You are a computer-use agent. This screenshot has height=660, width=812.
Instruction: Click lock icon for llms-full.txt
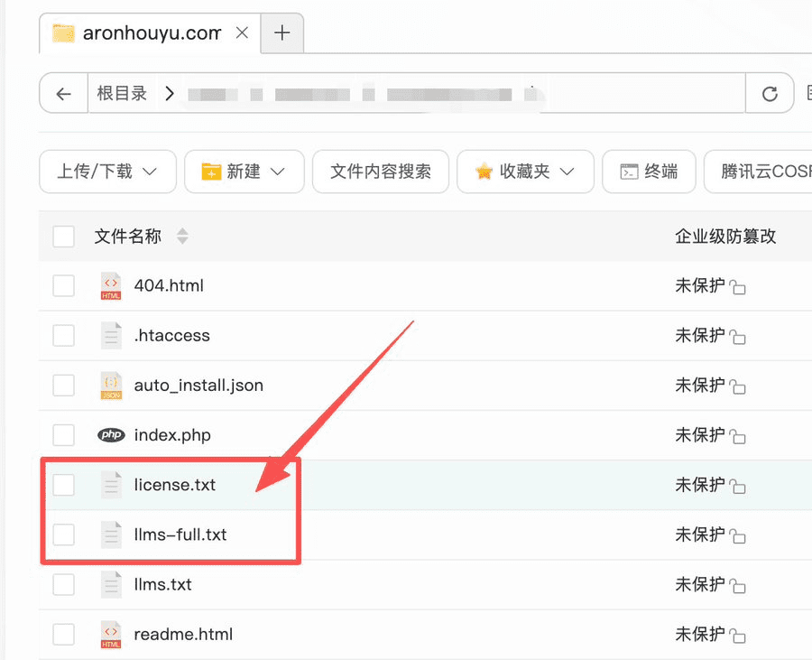[x=737, y=535]
